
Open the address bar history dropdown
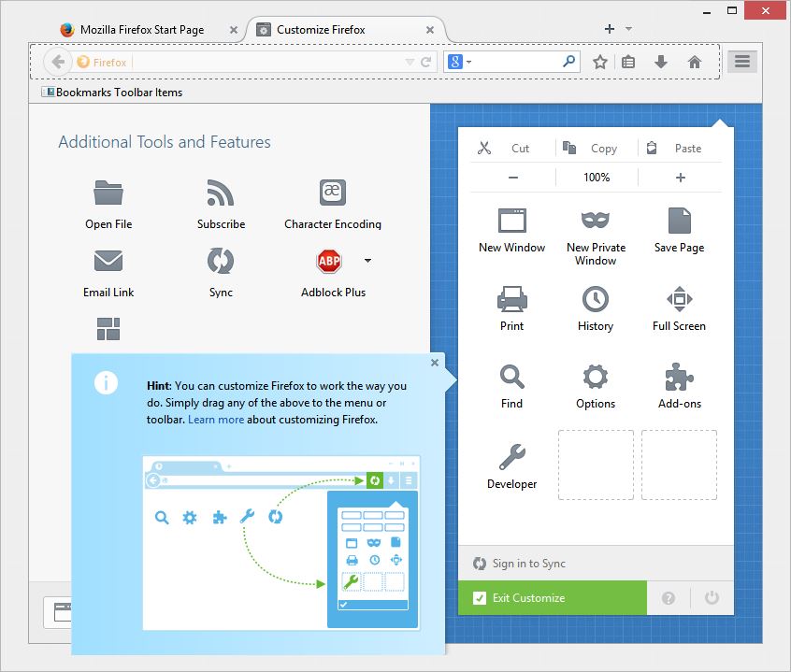pyautogui.click(x=410, y=62)
